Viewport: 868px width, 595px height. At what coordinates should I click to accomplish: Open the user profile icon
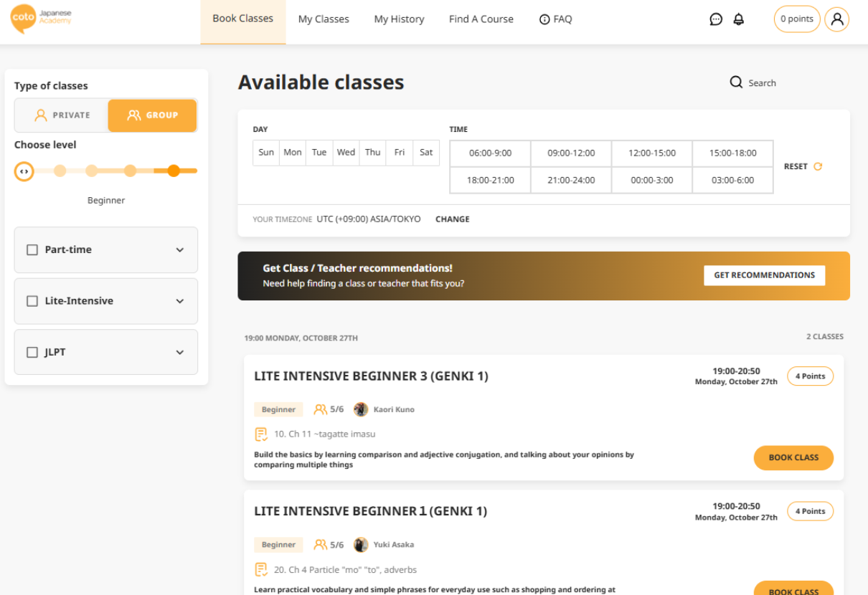click(x=836, y=19)
